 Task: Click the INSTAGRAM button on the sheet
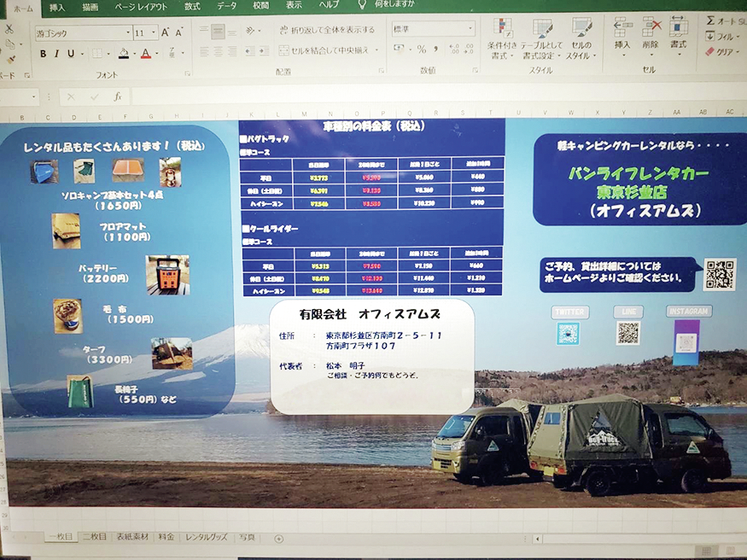(x=689, y=312)
